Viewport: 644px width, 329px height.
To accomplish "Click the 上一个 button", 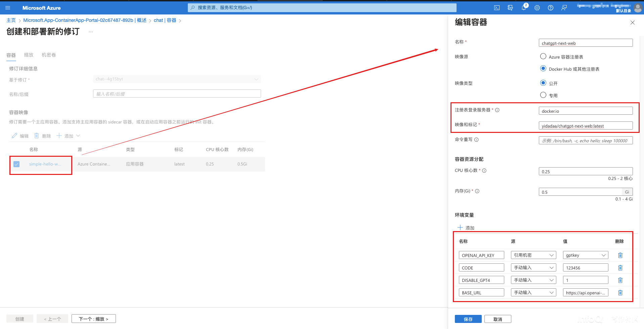I will tap(52, 319).
